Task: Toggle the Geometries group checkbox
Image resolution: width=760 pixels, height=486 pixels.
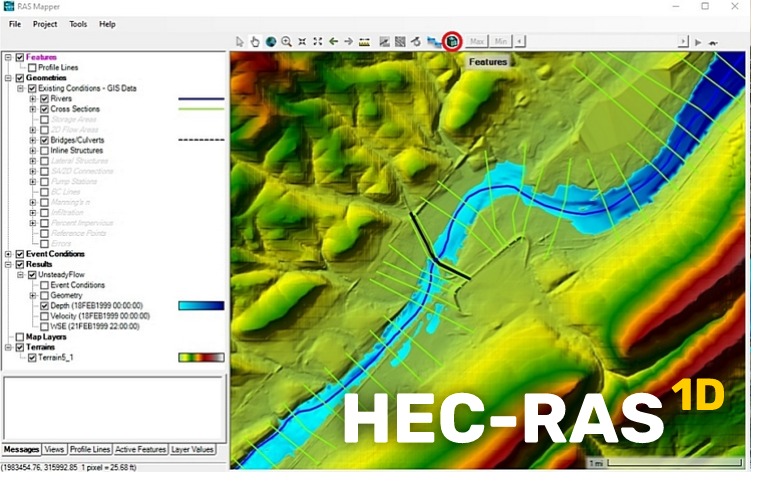Action: tap(20, 78)
